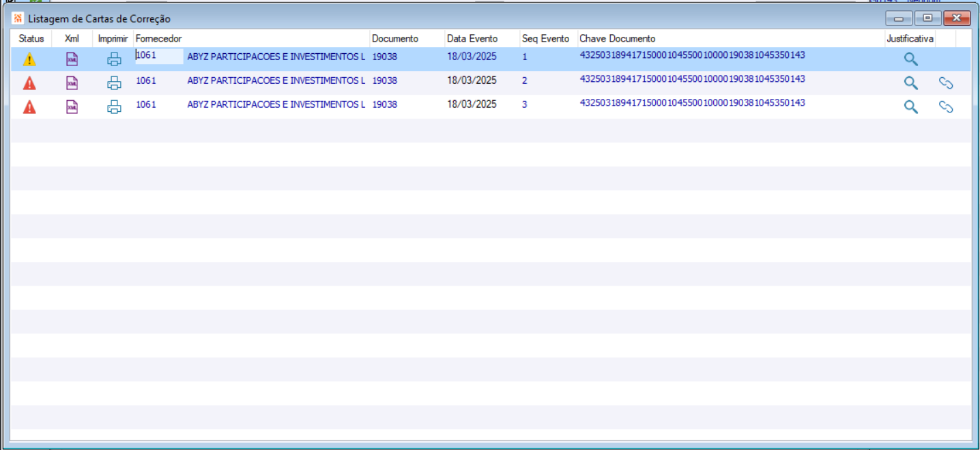Image resolution: width=980 pixels, height=450 pixels.
Task: Click Documento 19038 in the Seq Evento 1 row
Action: tap(385, 57)
